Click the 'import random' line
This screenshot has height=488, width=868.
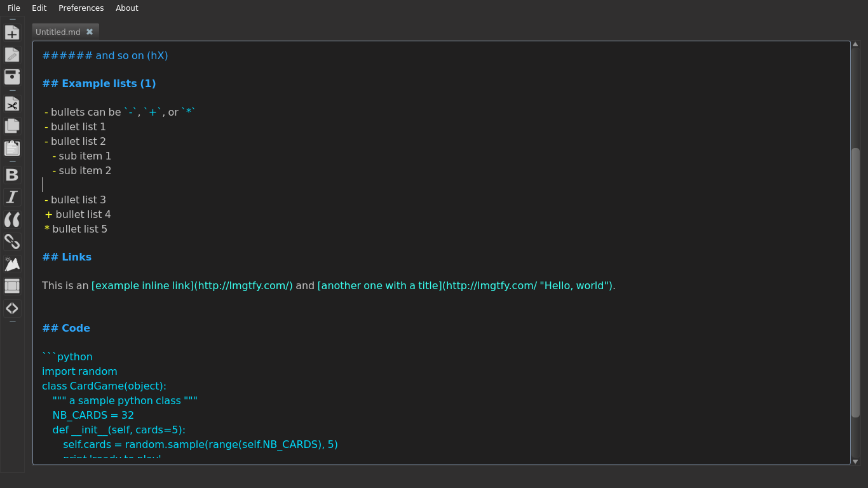79,371
